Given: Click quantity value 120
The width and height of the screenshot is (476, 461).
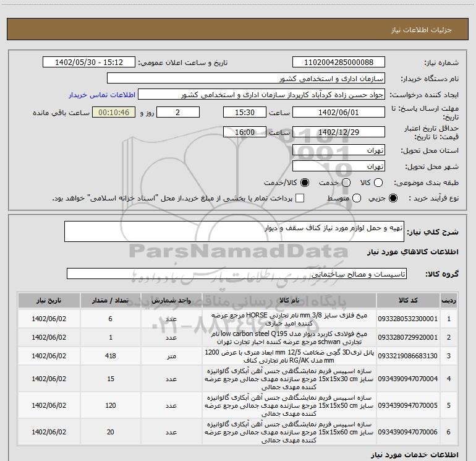Looking at the screenshot, I should click(x=111, y=405).
